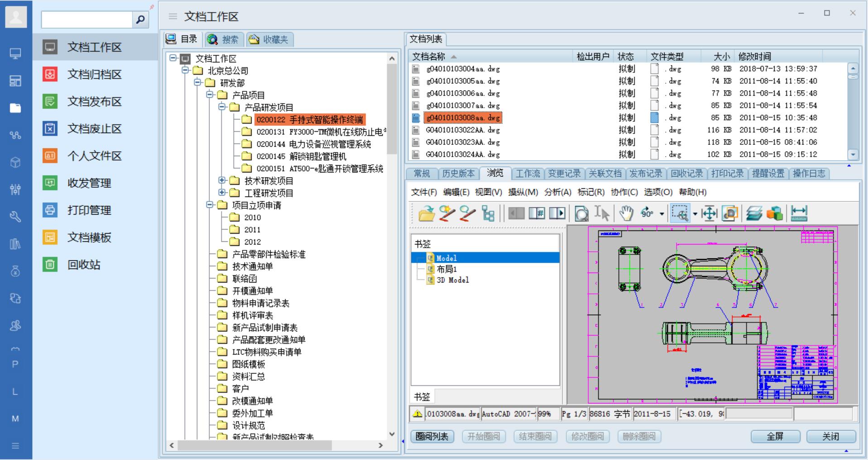Open 文档归档区 section
868x460 pixels.
click(x=94, y=74)
